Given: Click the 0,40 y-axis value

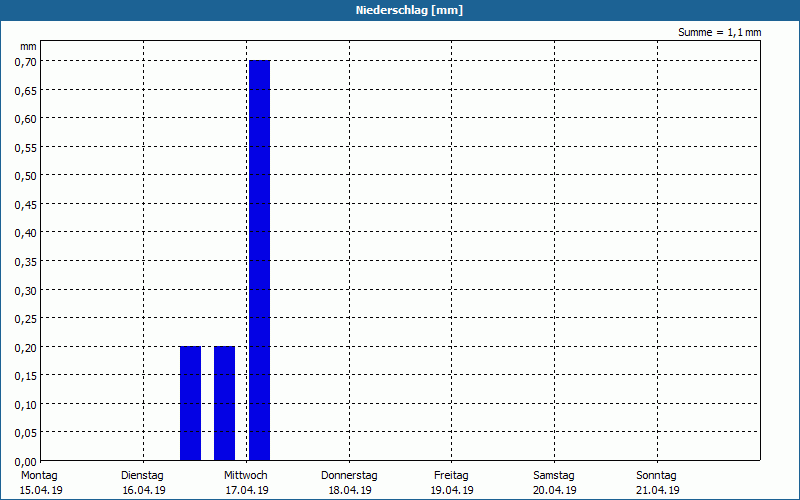Looking at the screenshot, I should tap(26, 234).
